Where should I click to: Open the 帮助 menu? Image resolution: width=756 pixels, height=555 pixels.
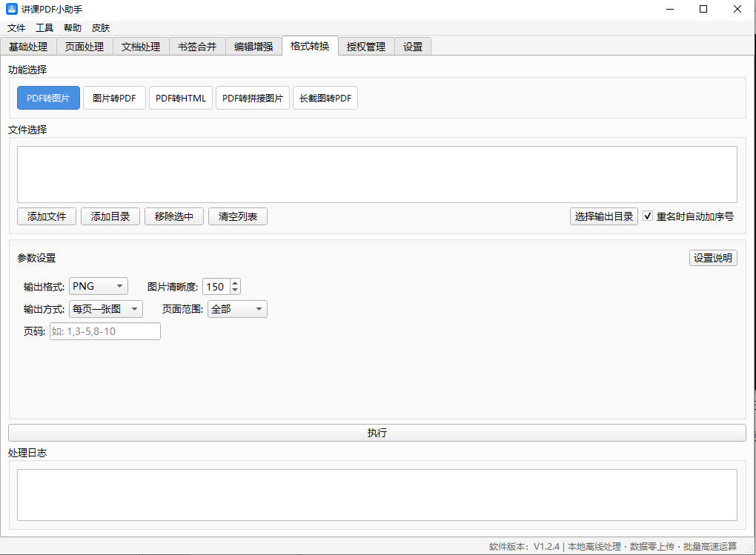(73, 28)
